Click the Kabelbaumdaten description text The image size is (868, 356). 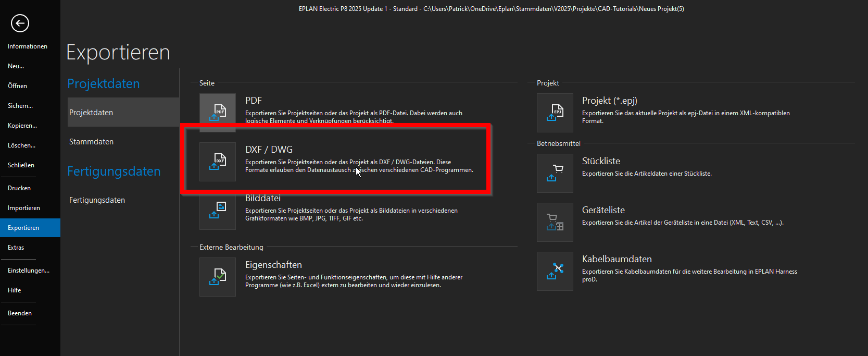point(689,275)
